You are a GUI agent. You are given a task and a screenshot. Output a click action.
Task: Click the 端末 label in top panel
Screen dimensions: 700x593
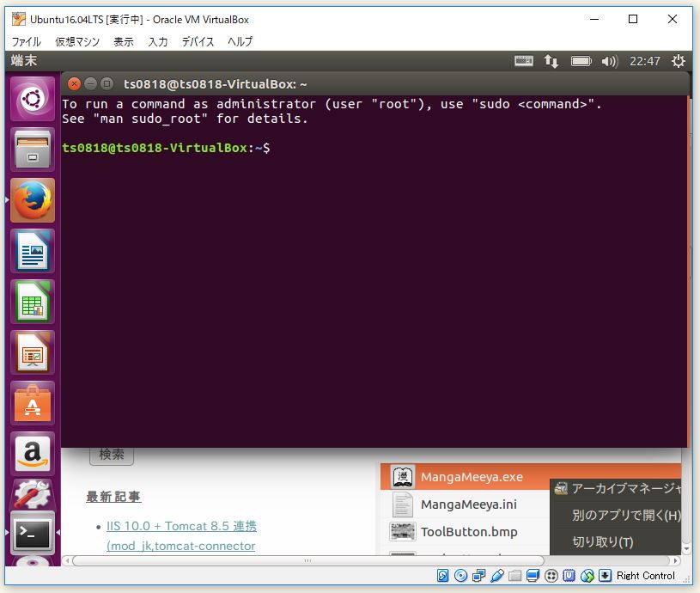point(24,61)
